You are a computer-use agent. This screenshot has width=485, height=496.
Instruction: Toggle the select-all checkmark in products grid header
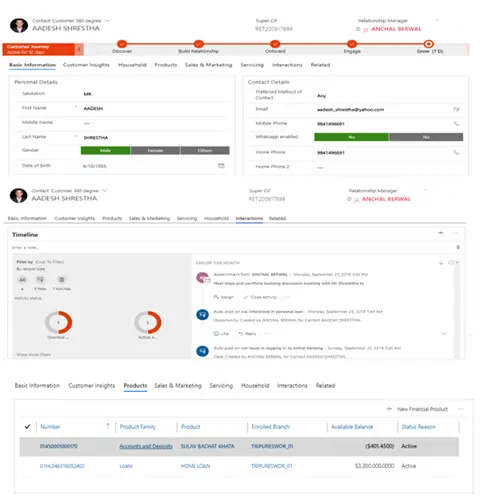(x=28, y=426)
